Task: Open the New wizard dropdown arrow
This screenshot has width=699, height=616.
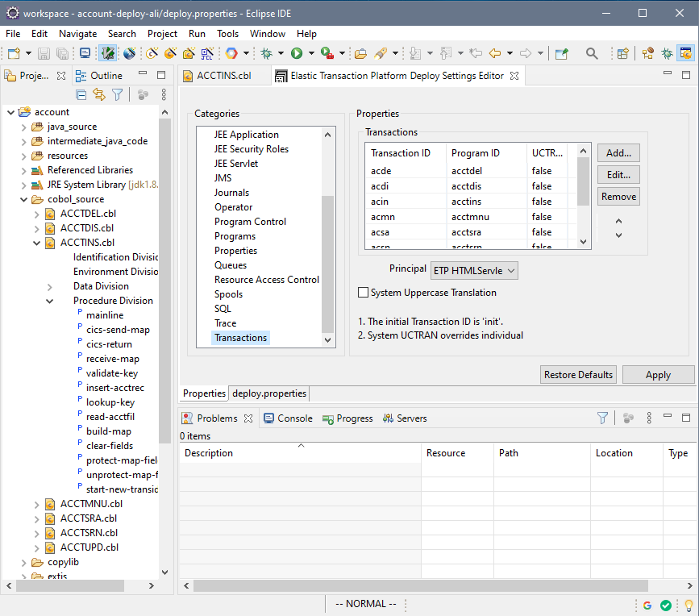Action: point(28,53)
